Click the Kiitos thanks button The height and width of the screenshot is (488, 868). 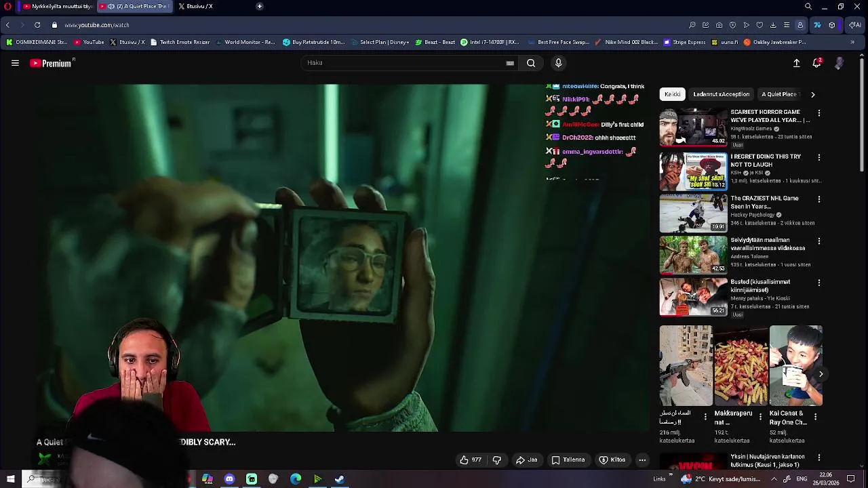pos(612,460)
